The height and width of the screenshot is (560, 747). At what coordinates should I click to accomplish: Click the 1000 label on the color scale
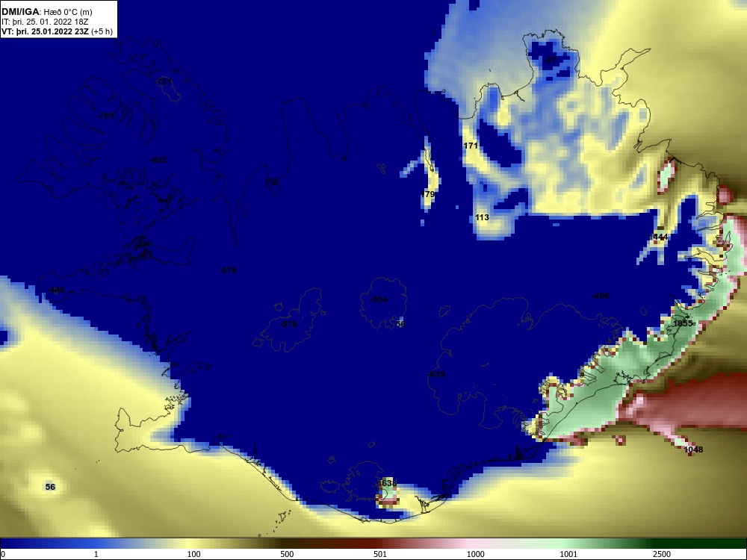(x=475, y=554)
